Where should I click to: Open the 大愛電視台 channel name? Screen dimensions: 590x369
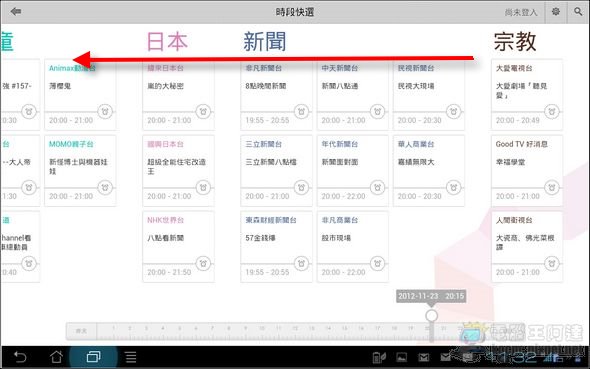tap(514, 68)
